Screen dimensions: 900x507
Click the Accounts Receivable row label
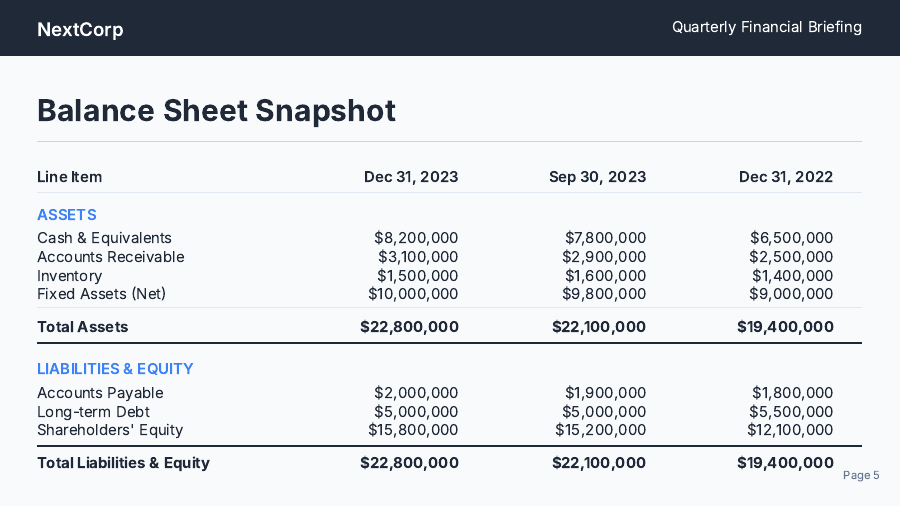pyautogui.click(x=110, y=257)
